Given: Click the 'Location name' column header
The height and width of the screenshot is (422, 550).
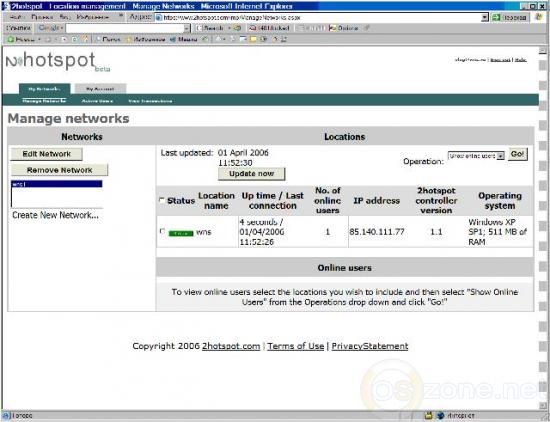Looking at the screenshot, I should (x=216, y=201).
